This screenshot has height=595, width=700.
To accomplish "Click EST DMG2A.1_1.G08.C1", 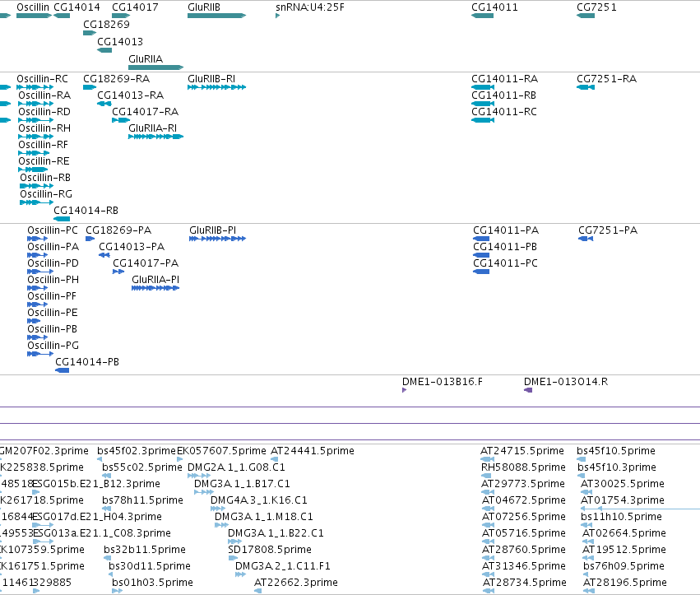I will click(236, 467).
